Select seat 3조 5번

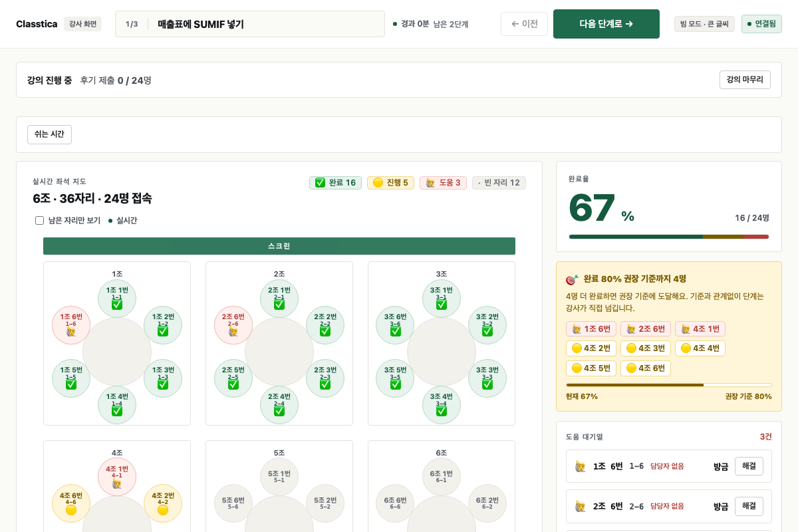coord(396,378)
